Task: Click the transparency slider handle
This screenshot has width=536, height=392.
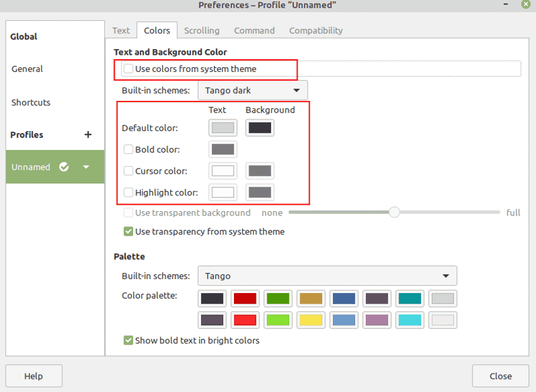Action: 394,212
